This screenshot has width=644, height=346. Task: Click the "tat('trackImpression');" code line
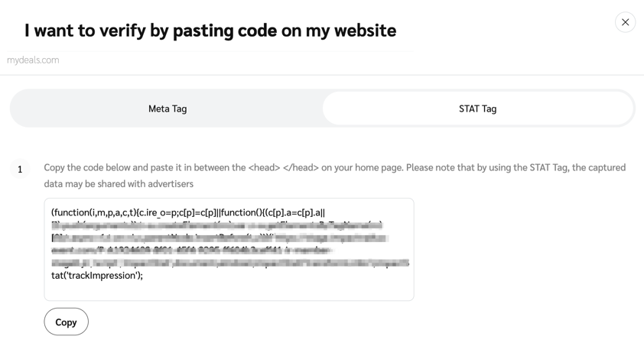pos(97,275)
